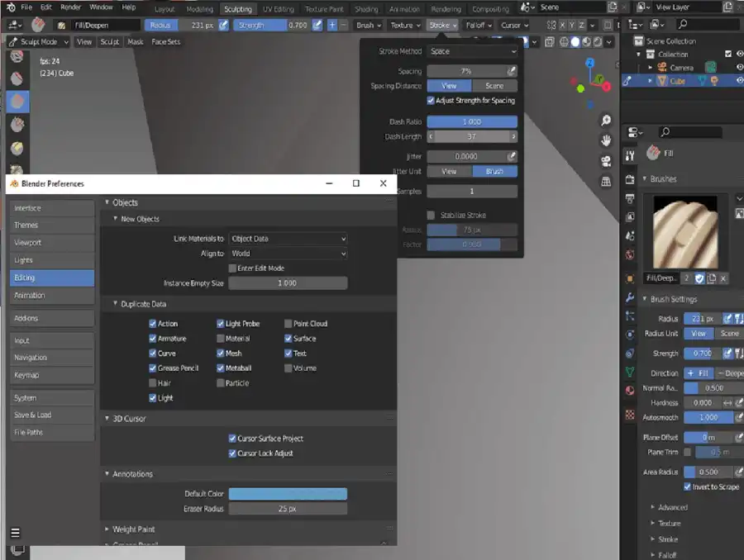
Task: Switch perspective with the grid icon
Action: [x=606, y=180]
